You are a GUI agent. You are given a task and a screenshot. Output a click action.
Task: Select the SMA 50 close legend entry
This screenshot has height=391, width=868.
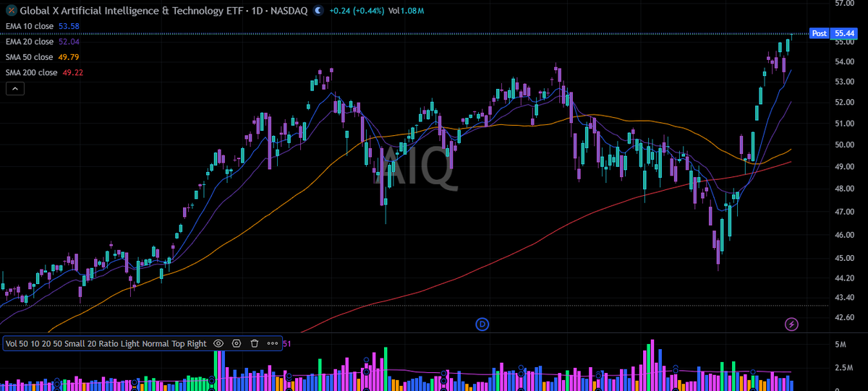29,57
